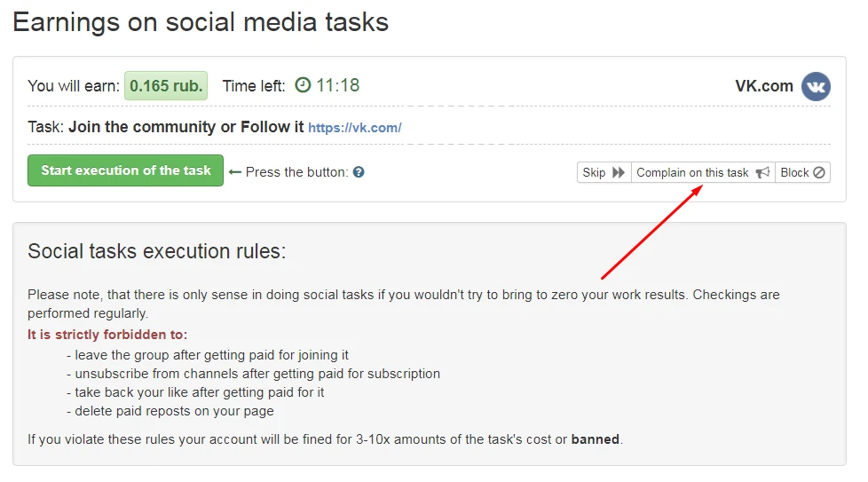Click the clock icon beside Time left
Screen dimensions: 868x482
pos(304,85)
